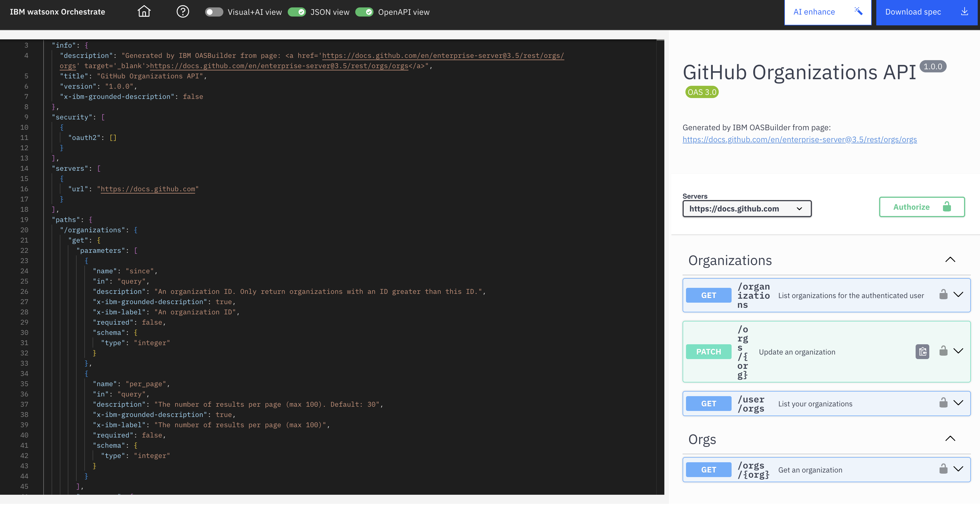
Task: Click clipboard copy icon on PATCH row
Action: (x=922, y=352)
